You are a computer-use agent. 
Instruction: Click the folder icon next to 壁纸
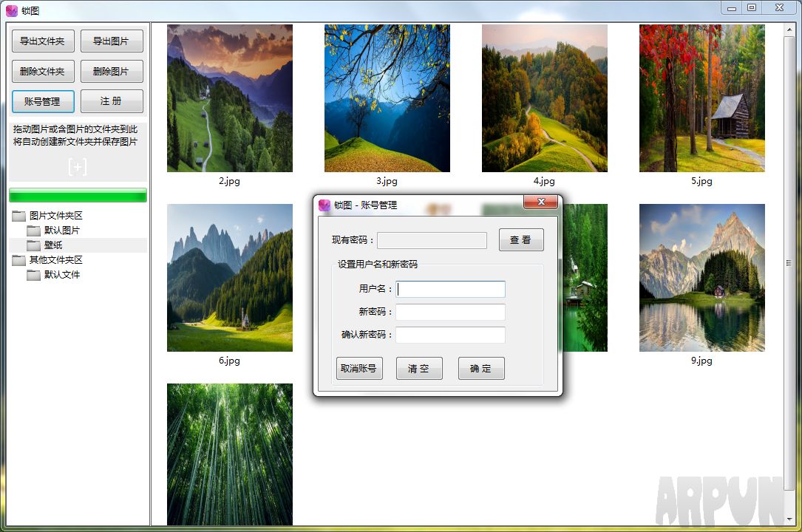click(x=34, y=245)
